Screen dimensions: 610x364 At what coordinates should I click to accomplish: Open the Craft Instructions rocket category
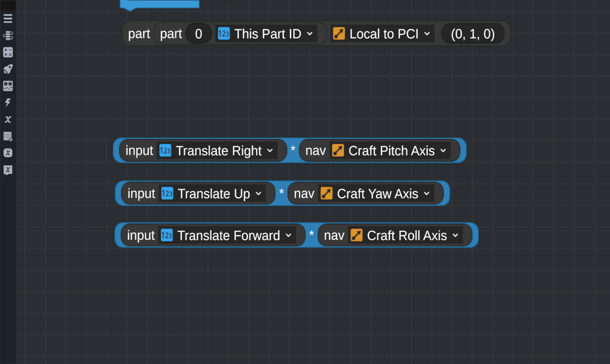[8, 69]
